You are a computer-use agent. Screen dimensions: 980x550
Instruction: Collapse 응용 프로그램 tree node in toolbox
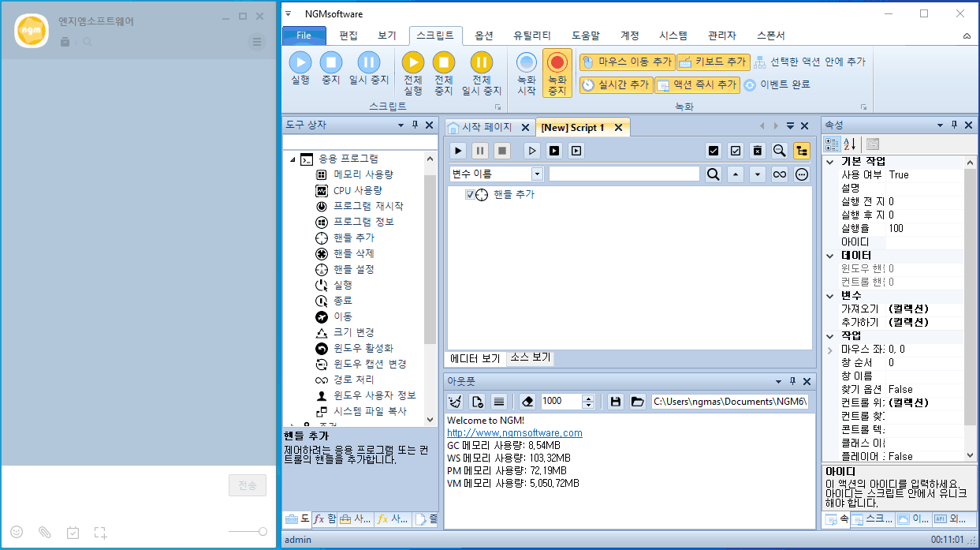(293, 159)
